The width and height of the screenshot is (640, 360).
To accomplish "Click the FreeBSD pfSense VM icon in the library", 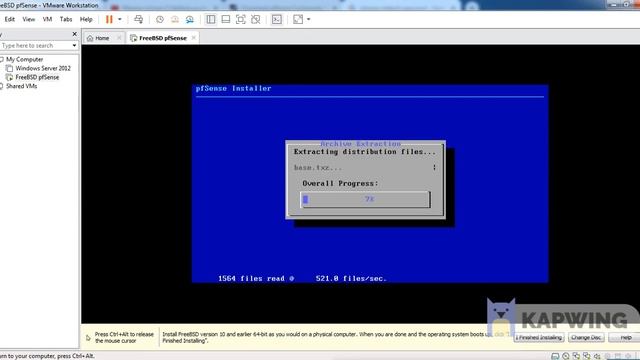I will 9,77.
